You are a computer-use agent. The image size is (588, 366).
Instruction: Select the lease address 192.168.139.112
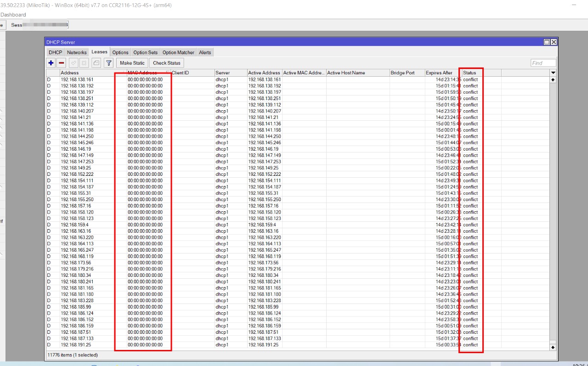[x=77, y=105]
